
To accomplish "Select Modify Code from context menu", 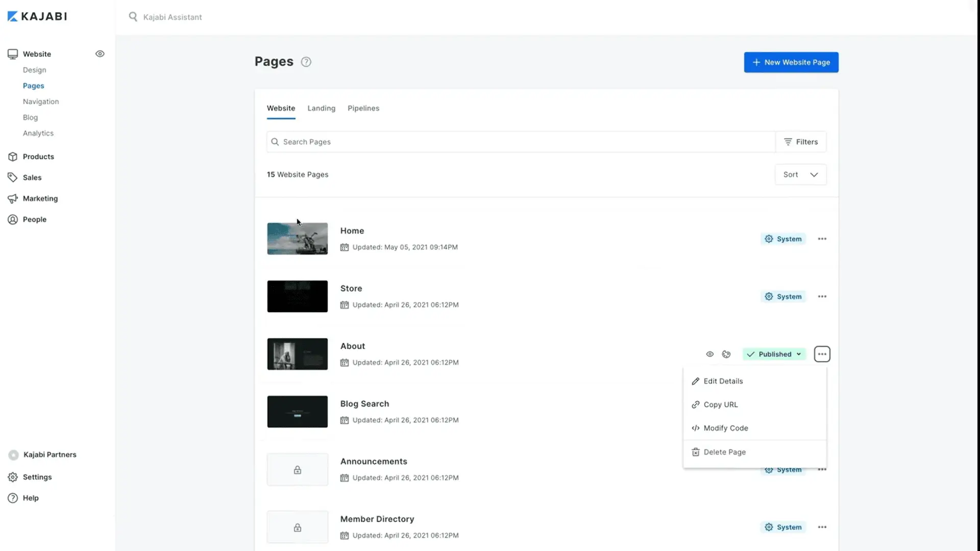I will 725,428.
